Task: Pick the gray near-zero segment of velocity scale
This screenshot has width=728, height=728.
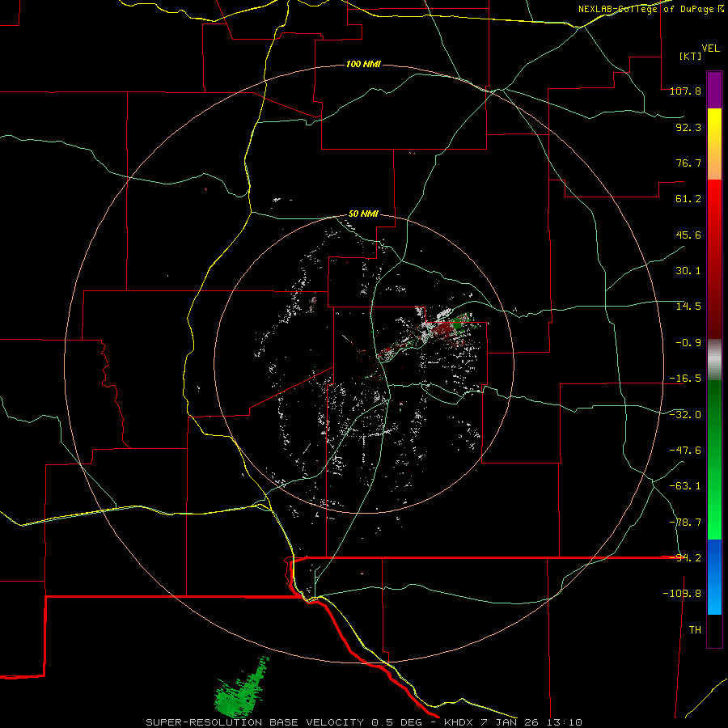Action: click(x=714, y=360)
